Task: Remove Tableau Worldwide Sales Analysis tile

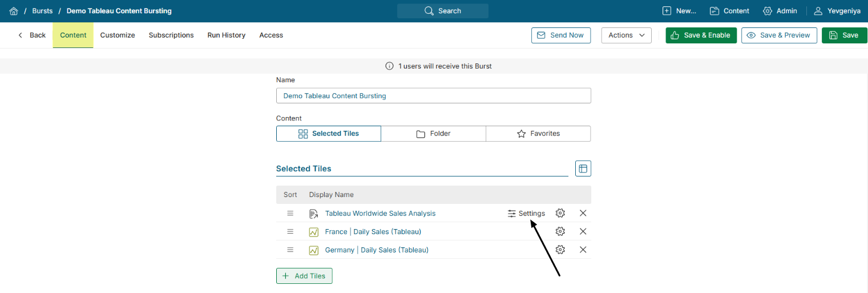Action: point(583,213)
